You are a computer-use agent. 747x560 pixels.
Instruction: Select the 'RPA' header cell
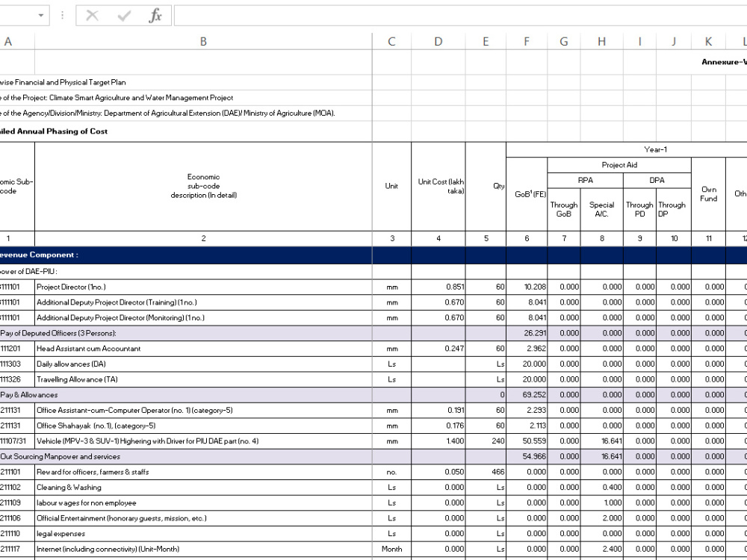click(586, 181)
